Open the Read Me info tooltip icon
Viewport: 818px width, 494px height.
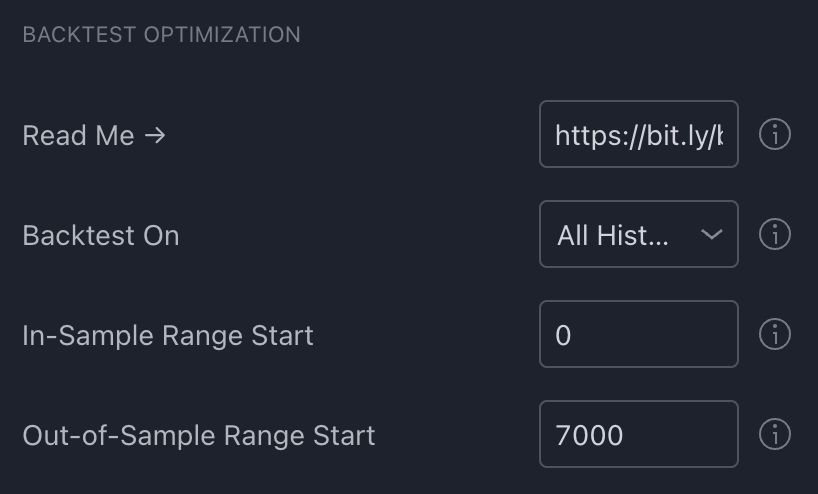(x=775, y=135)
